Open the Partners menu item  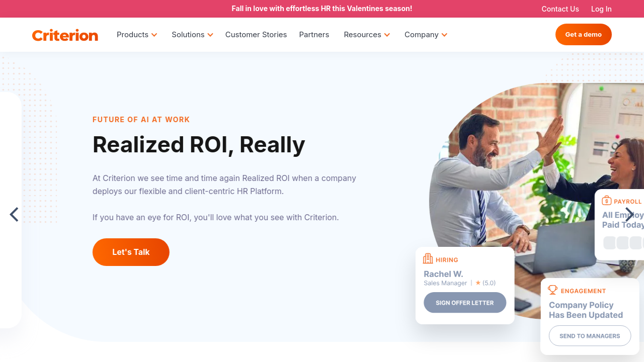coord(314,35)
